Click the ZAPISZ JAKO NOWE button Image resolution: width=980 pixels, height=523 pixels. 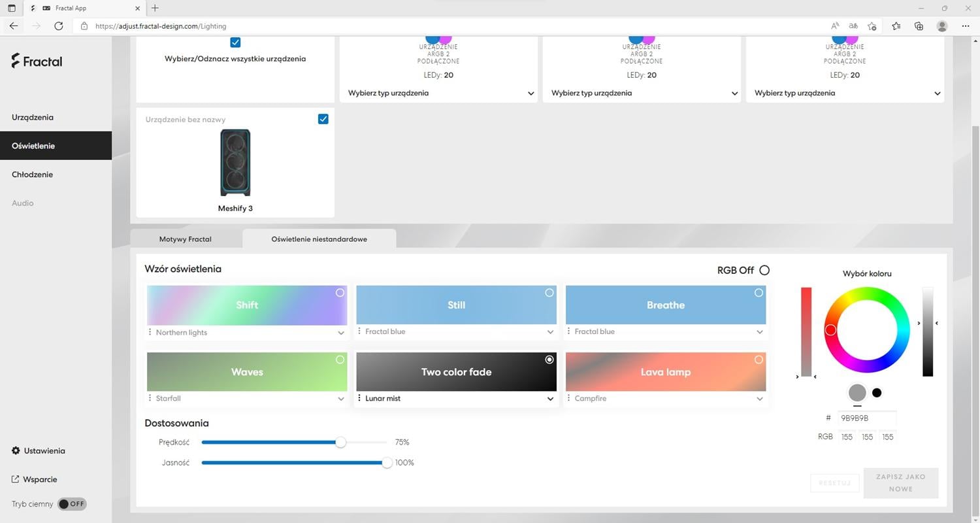(900, 483)
